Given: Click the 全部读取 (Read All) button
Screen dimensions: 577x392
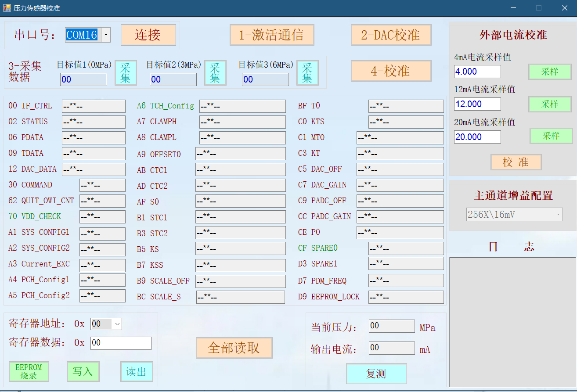Looking at the screenshot, I should [234, 348].
